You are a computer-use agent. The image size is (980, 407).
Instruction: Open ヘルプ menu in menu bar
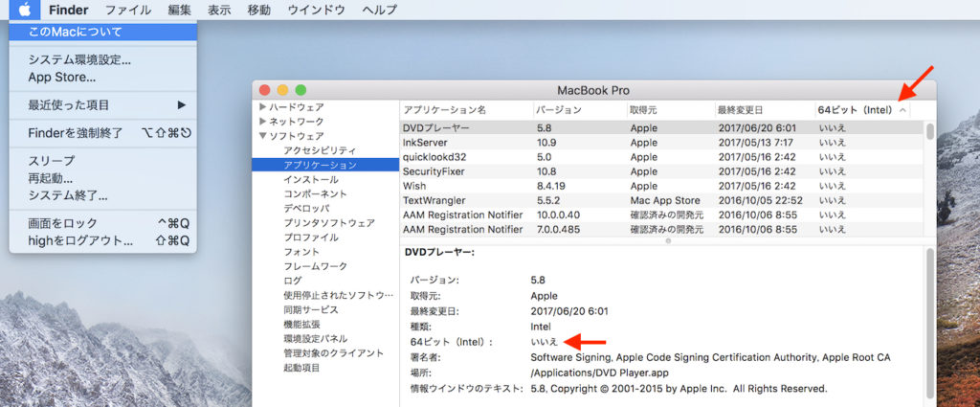pos(379,10)
